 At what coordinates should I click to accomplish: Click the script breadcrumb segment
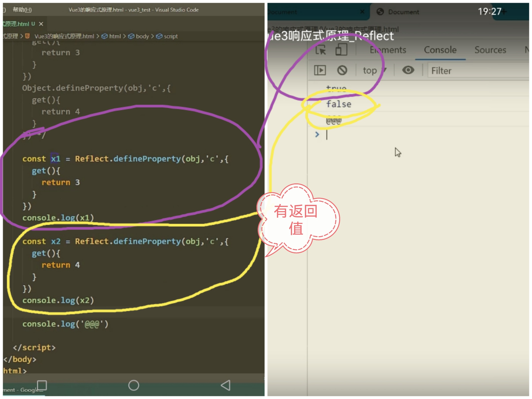pos(170,36)
